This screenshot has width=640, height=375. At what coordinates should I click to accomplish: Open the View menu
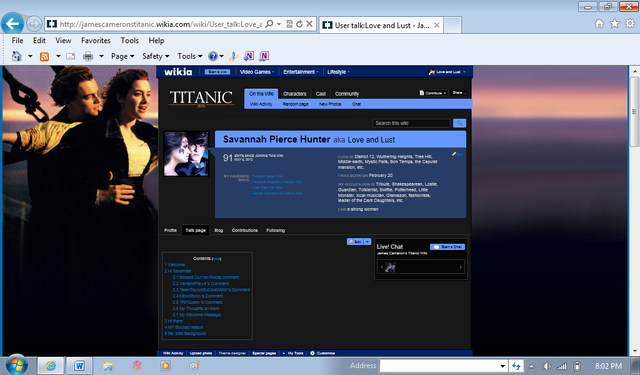pyautogui.click(x=63, y=40)
